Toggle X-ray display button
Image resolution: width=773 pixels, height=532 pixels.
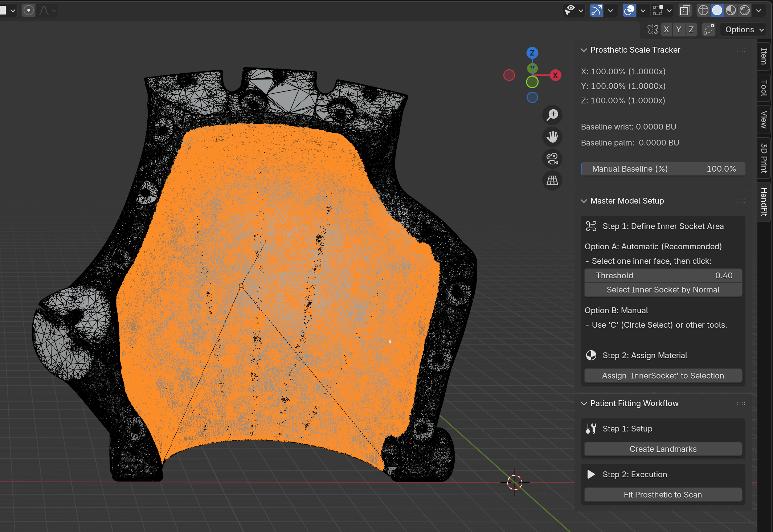(x=685, y=11)
